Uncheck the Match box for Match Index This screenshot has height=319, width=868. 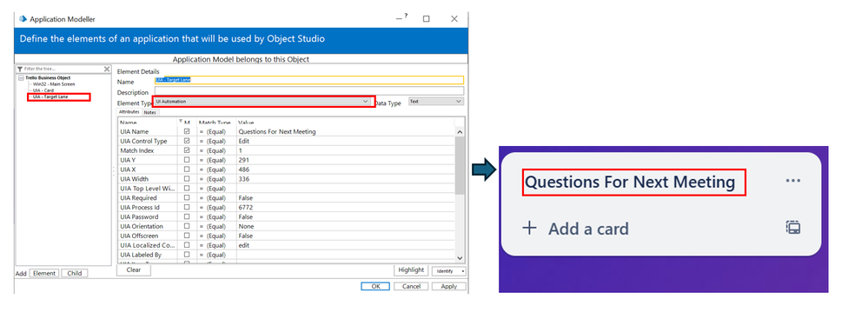click(x=187, y=150)
